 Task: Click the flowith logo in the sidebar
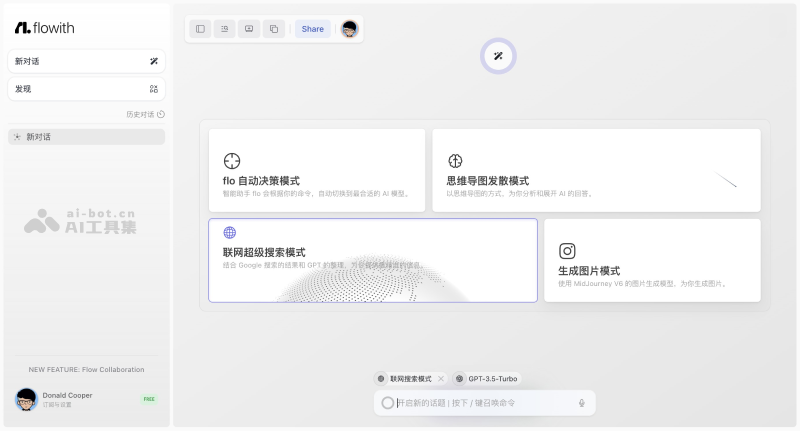pos(44,28)
